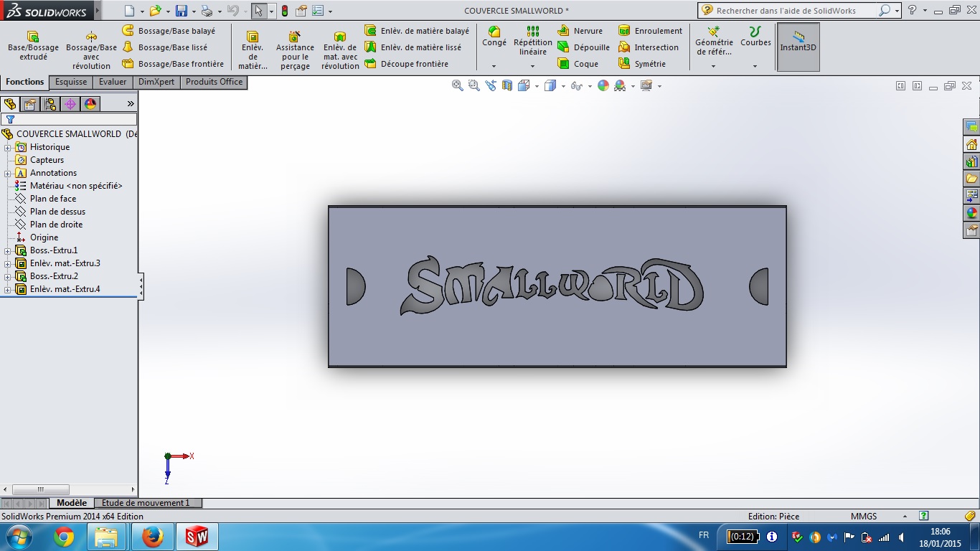Screen dimensions: 980x551
Task: Select the Base/Bossage extrudé tool
Action: [x=33, y=46]
